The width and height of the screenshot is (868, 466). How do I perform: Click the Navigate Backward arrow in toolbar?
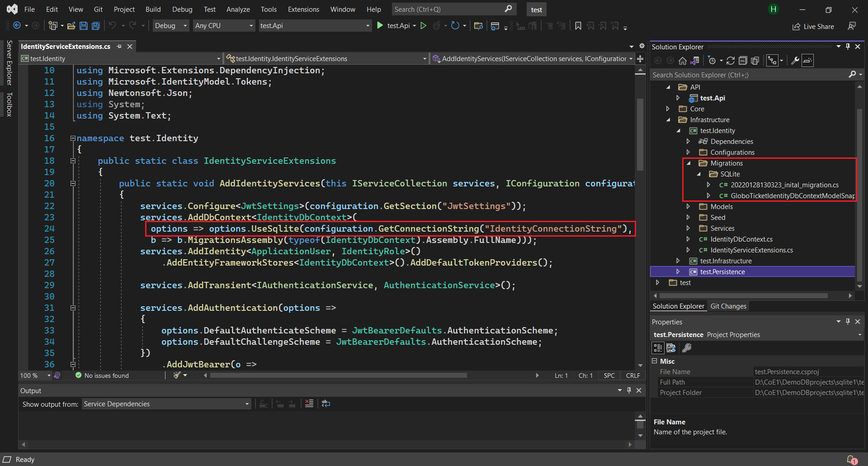[17, 26]
